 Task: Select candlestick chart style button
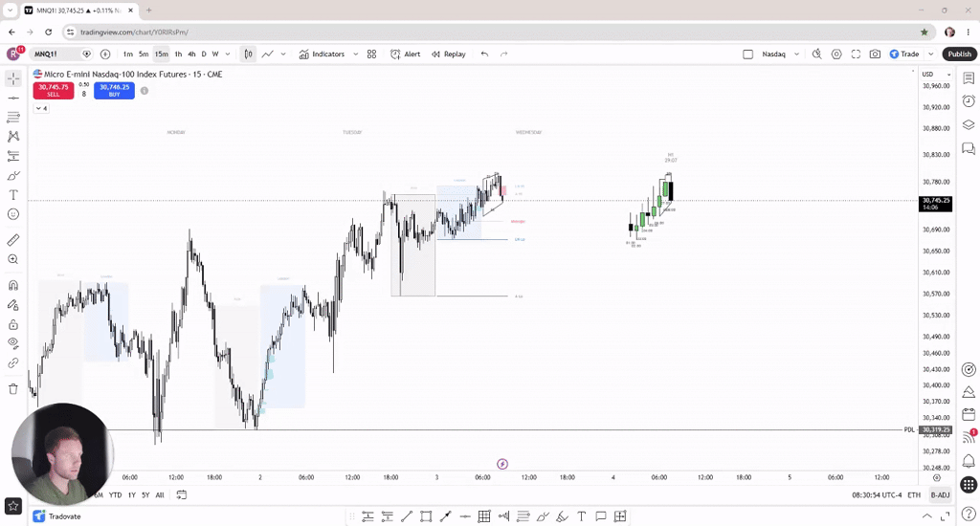pos(249,55)
